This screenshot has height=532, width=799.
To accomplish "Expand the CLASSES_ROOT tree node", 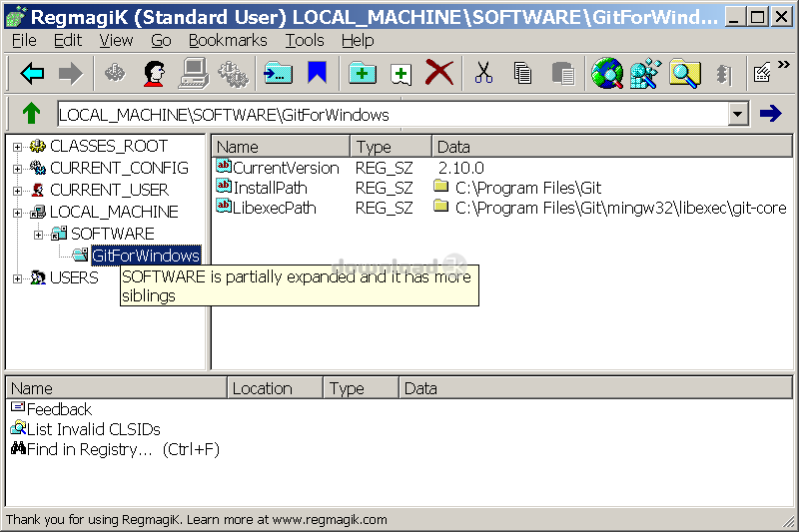I will (17, 147).
